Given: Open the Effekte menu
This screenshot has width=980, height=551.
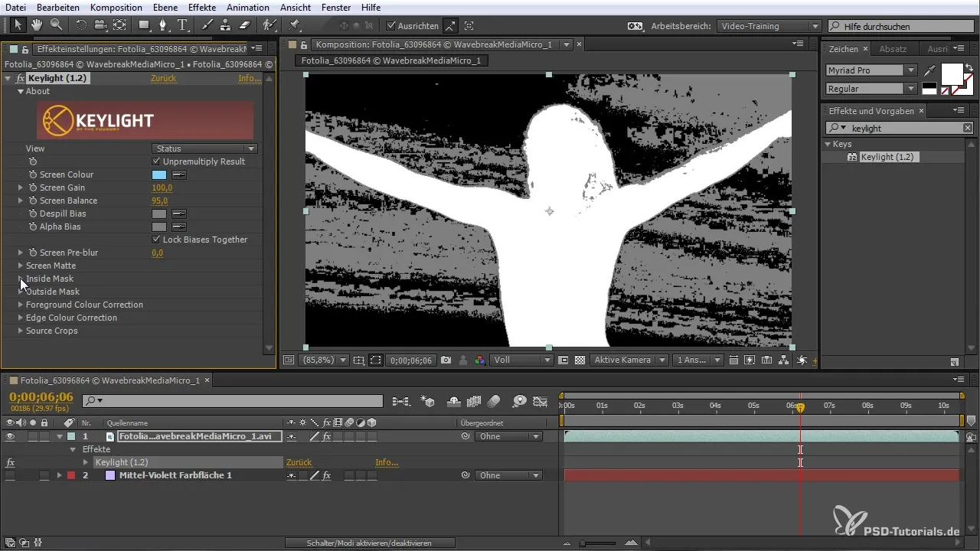Looking at the screenshot, I should click(202, 7).
